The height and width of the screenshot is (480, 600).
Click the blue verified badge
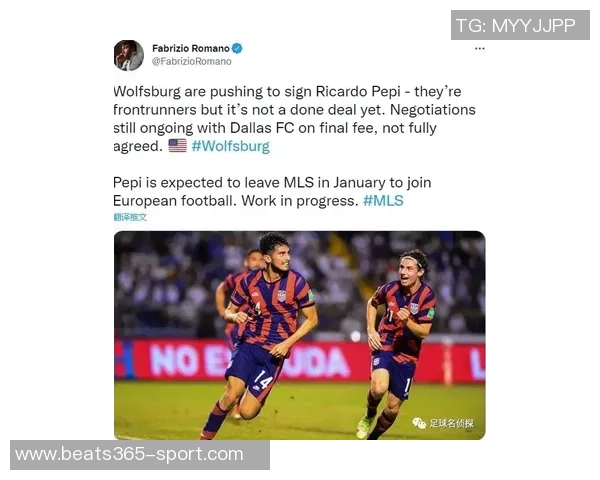click(237, 48)
